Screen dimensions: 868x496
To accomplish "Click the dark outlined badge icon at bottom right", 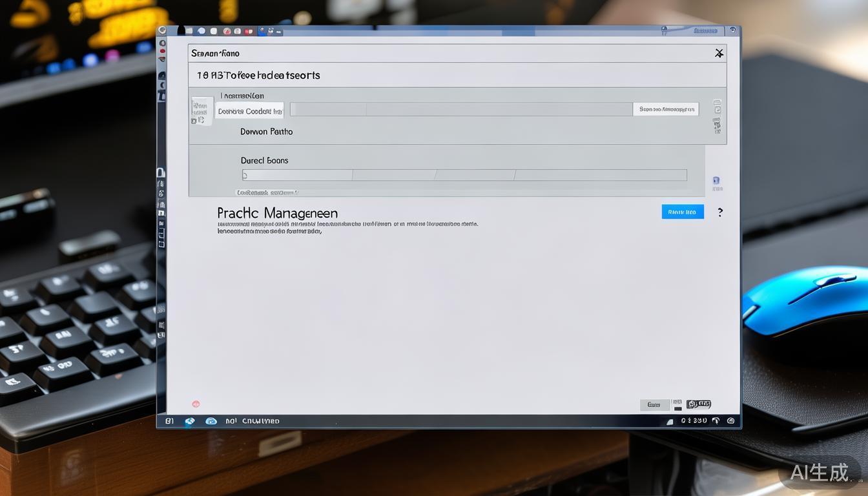I will pos(698,404).
